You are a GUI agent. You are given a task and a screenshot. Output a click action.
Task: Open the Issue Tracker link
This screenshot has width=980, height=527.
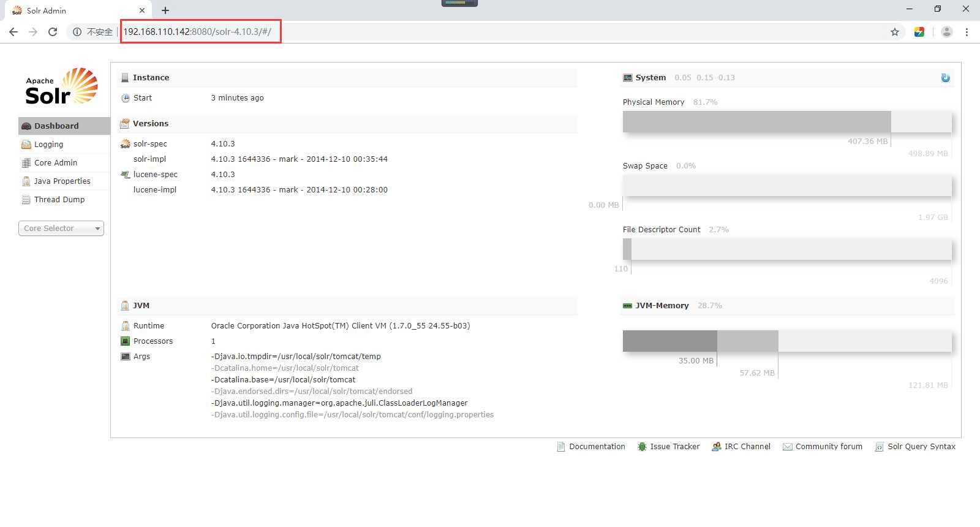coord(675,447)
